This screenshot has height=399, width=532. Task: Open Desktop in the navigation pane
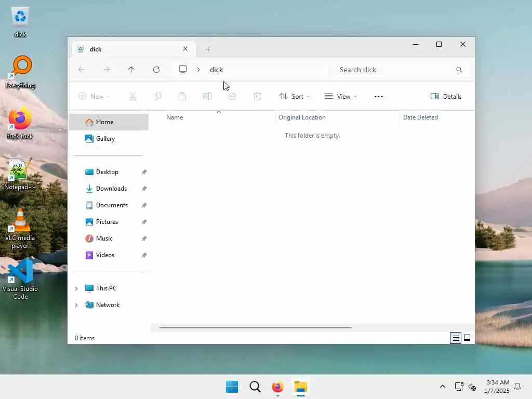coord(109,172)
